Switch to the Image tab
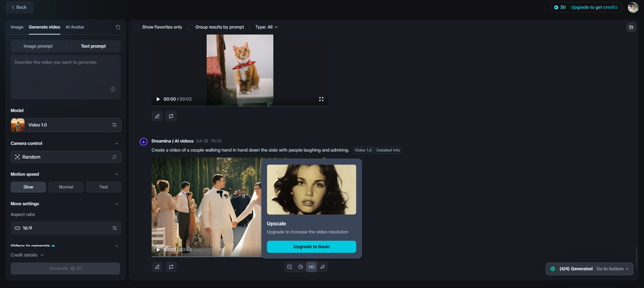The image size is (644, 288). click(x=17, y=27)
